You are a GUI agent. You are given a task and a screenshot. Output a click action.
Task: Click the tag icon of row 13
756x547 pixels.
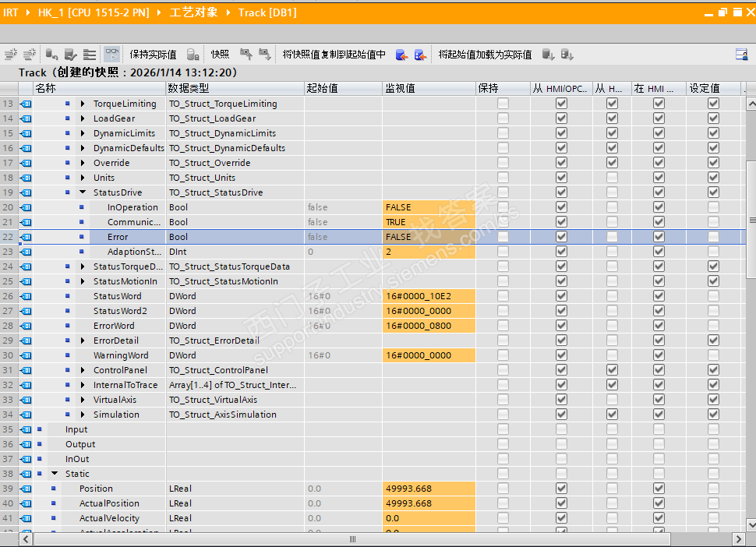click(26, 104)
